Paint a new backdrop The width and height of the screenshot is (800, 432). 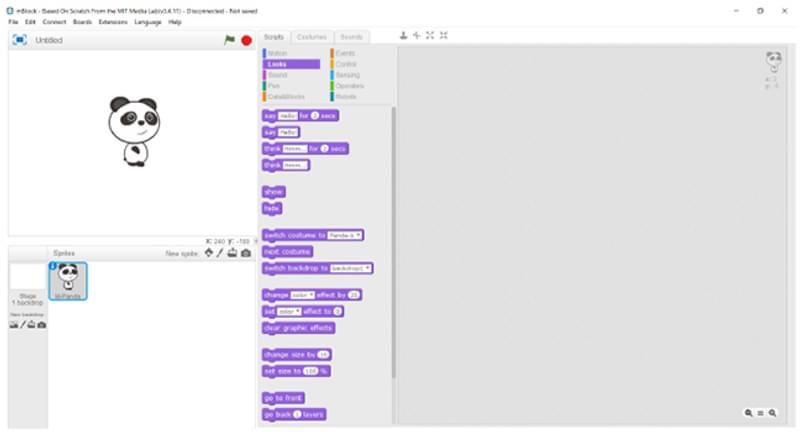[22, 324]
